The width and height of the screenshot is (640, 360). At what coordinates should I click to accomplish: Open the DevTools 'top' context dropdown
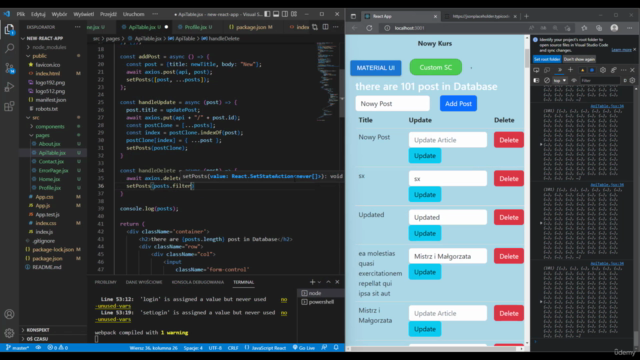560,80
